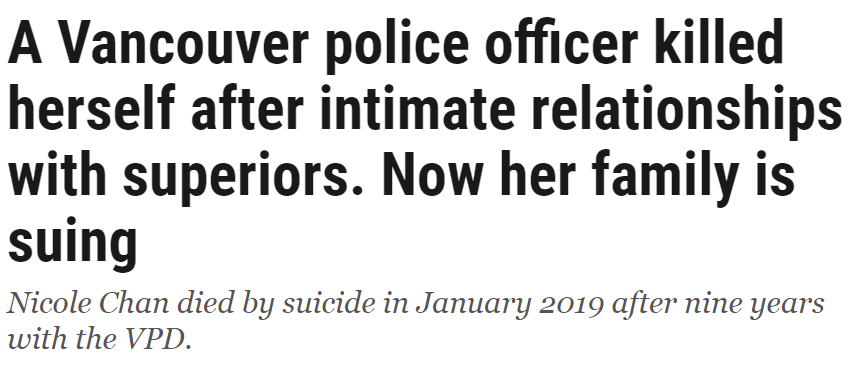866x365 pixels.
Task: Click "VPD" in the subheading
Action: coord(156,338)
